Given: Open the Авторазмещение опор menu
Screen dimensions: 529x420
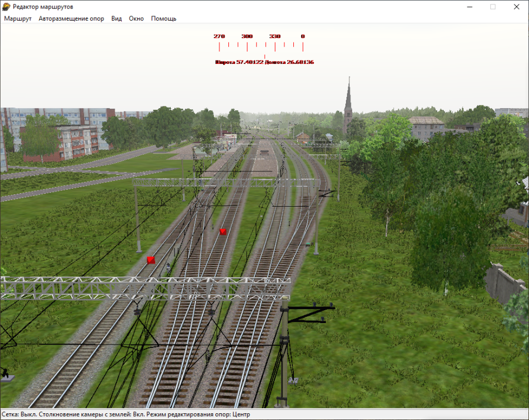Looking at the screenshot, I should 71,18.
